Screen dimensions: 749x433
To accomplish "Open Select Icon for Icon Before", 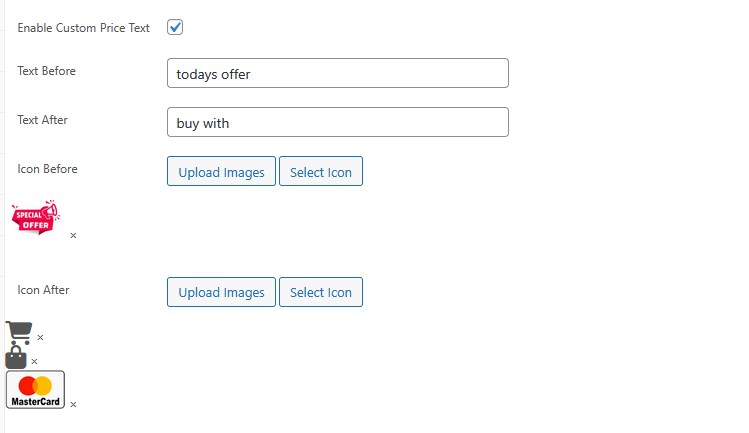I will 321,172.
